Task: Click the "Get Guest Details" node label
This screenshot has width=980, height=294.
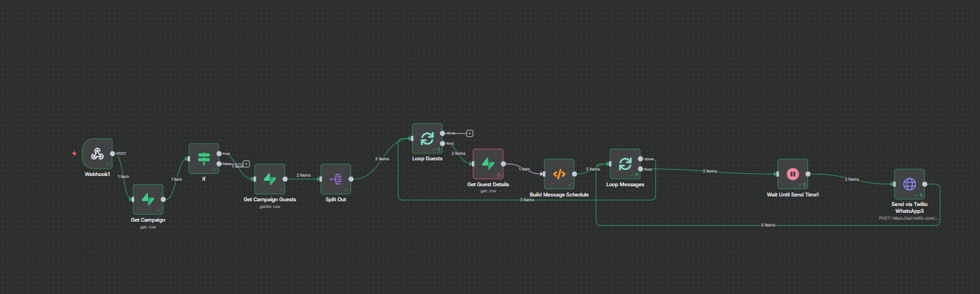Action: (x=488, y=185)
